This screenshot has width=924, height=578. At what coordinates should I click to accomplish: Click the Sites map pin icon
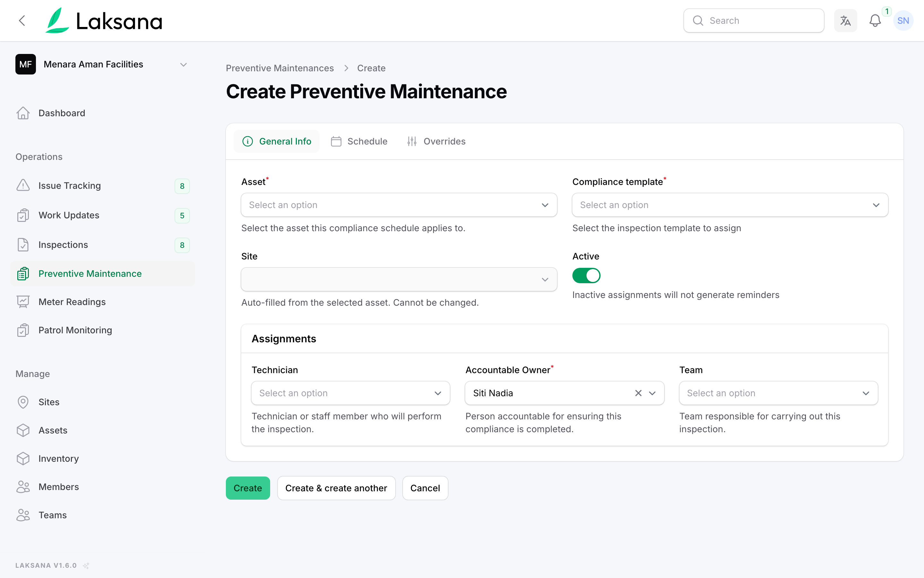23,402
